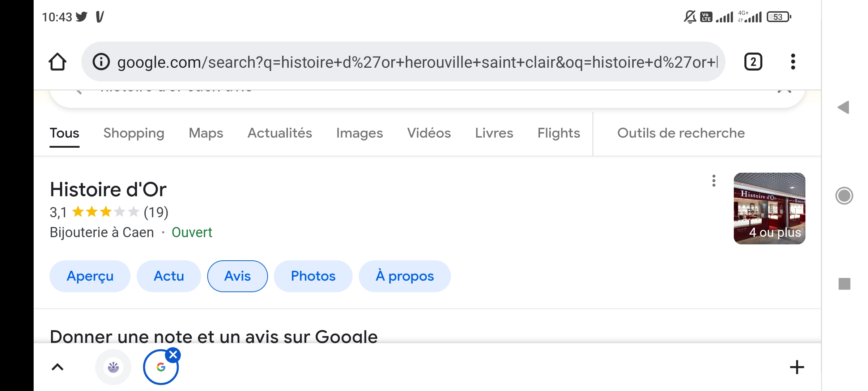Open Histoire d'Or listing options menu
The image size is (868, 391).
[x=714, y=181]
